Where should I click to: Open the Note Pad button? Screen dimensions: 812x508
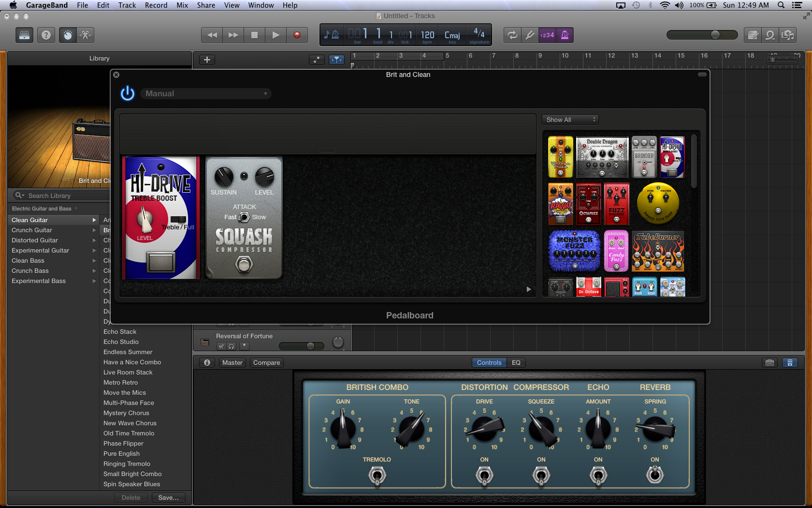pyautogui.click(x=753, y=35)
